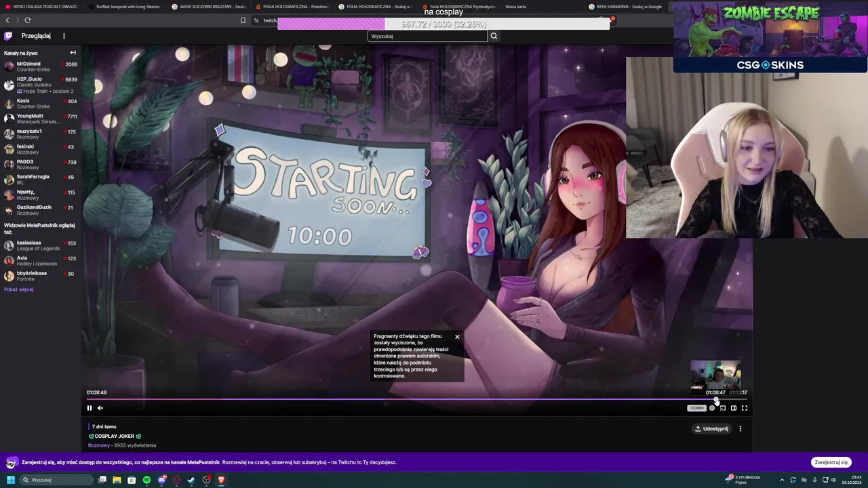Image resolution: width=868 pixels, height=488 pixels.
Task: Open the taskbar clock and date
Action: (853, 480)
